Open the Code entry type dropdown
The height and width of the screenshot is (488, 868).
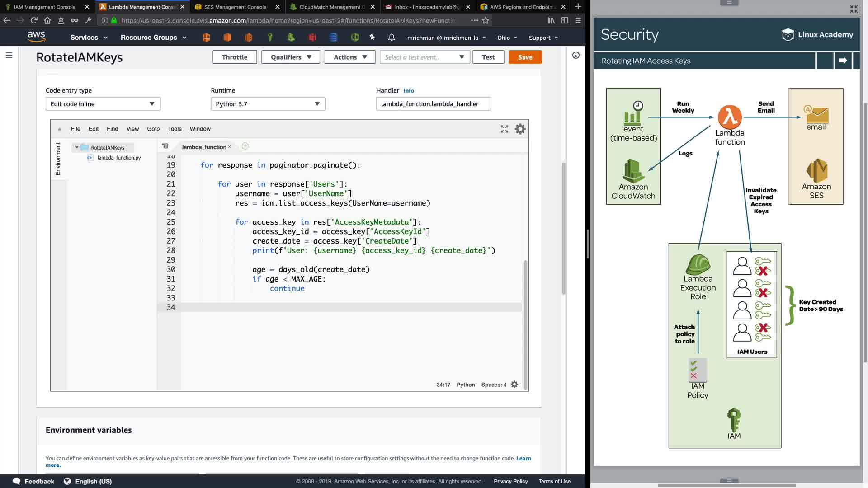point(103,104)
